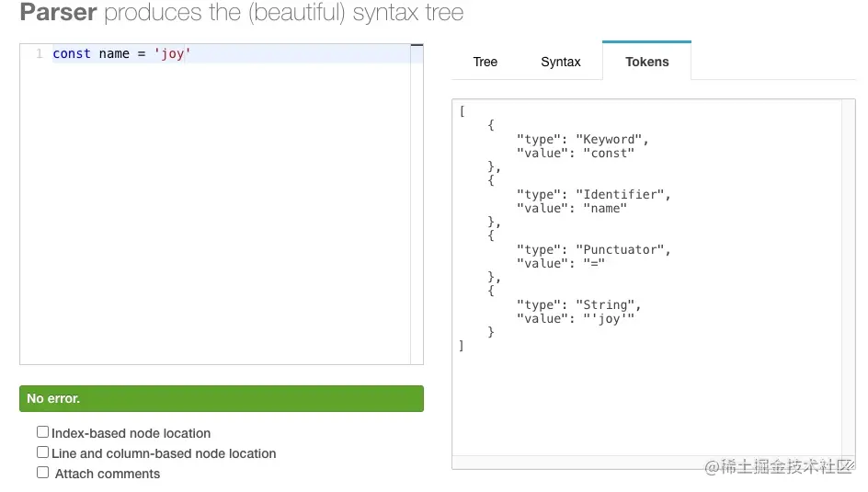Open the Syntax tab
The height and width of the screenshot is (492, 868).
coord(560,63)
